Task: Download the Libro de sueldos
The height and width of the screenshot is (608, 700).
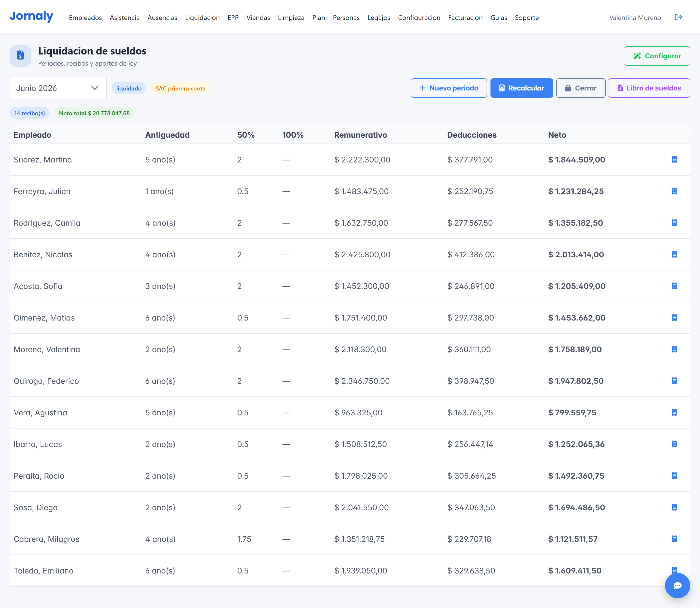Action: pyautogui.click(x=649, y=88)
